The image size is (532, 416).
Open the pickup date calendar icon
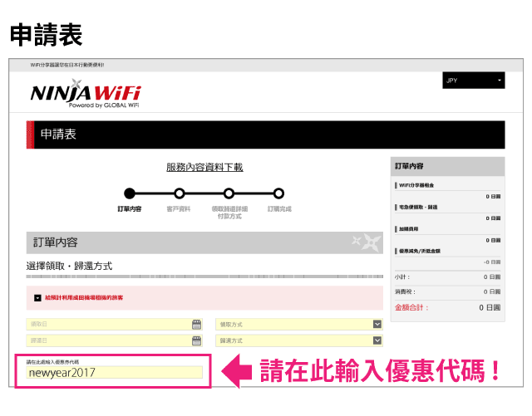(x=196, y=325)
